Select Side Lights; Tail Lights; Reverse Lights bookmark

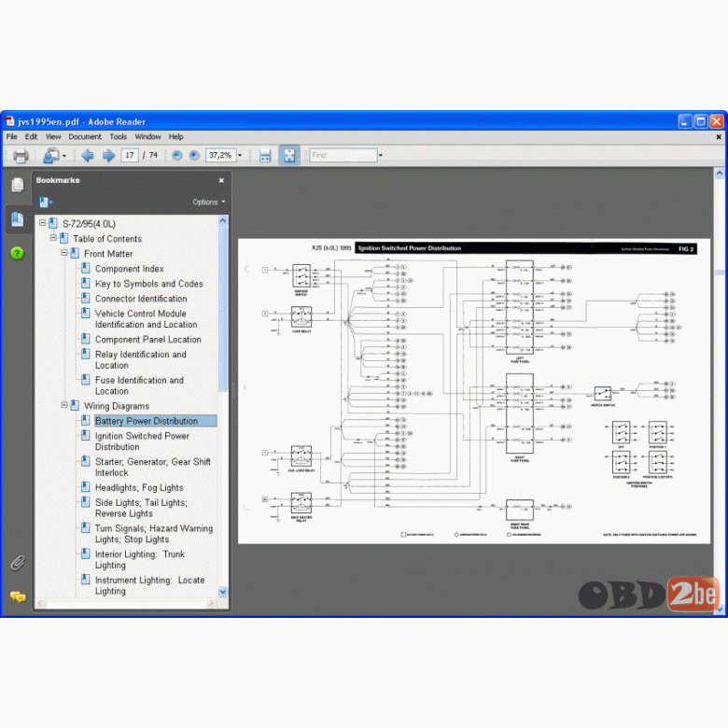pyautogui.click(x=141, y=508)
